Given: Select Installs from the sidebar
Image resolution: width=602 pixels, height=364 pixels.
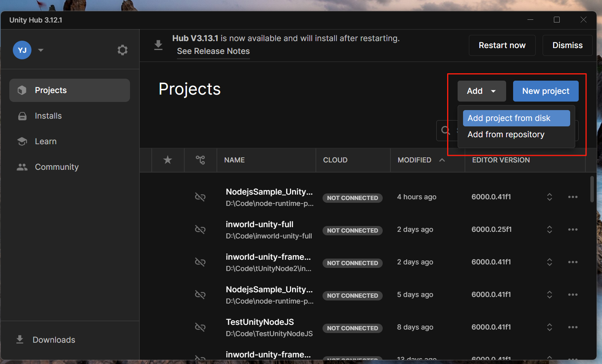Looking at the screenshot, I should 48,116.
